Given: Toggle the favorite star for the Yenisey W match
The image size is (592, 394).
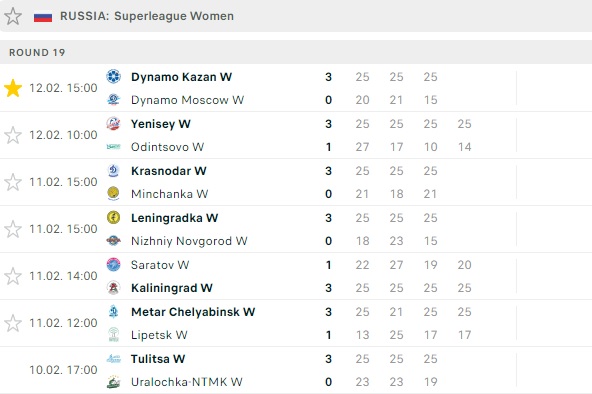Looking at the screenshot, I should click(13, 135).
